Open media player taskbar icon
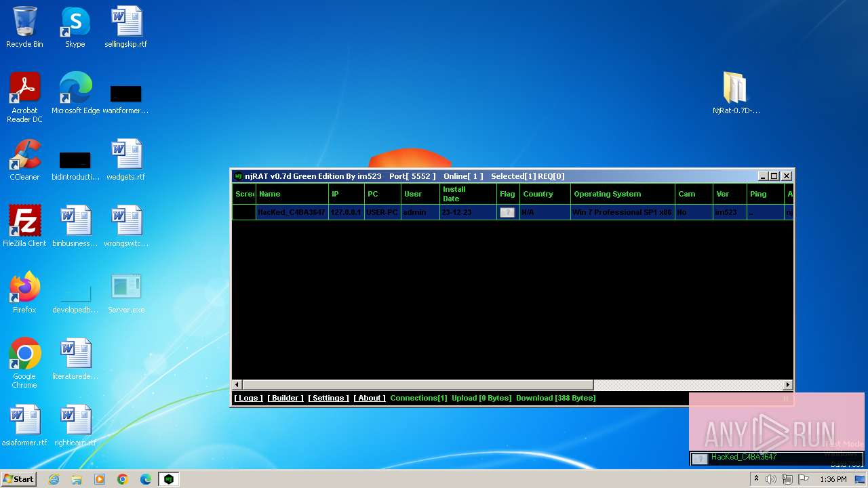Image resolution: width=868 pixels, height=488 pixels. [x=100, y=479]
